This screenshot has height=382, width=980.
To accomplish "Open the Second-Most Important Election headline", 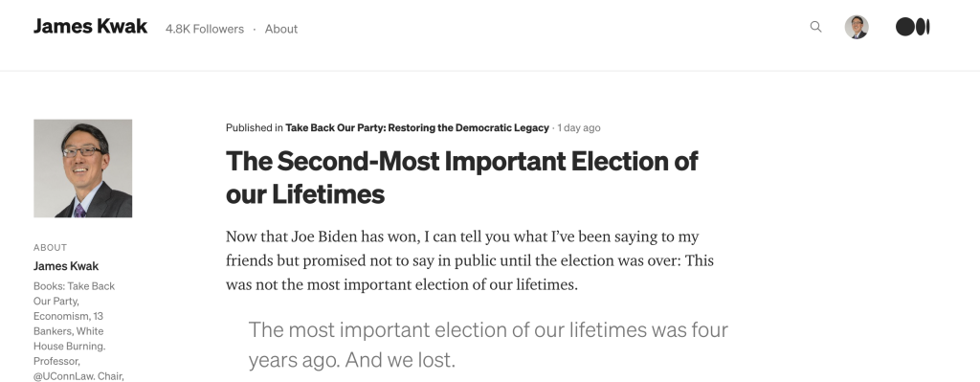I will tap(461, 177).
